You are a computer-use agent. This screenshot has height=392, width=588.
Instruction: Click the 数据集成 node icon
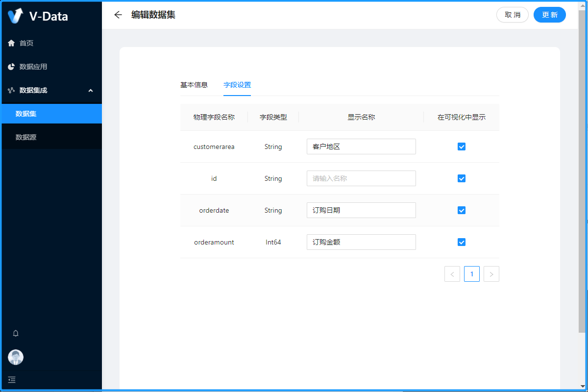(11, 90)
